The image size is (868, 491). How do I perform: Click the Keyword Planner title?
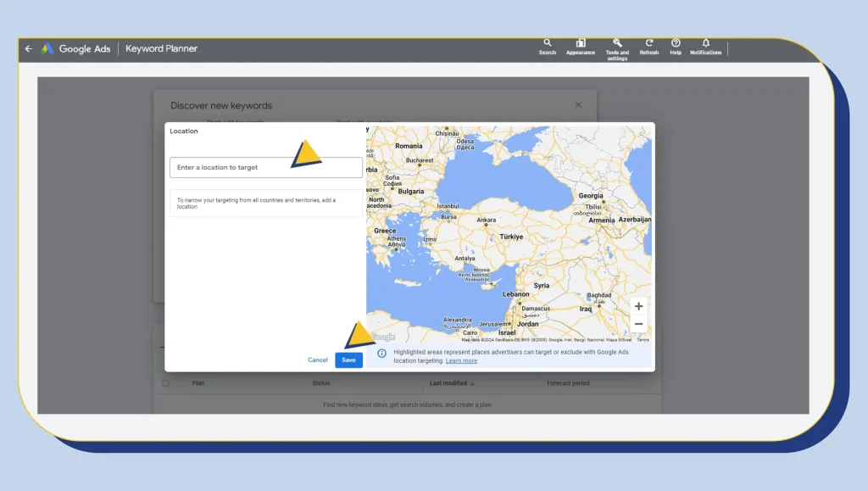pyautogui.click(x=161, y=48)
